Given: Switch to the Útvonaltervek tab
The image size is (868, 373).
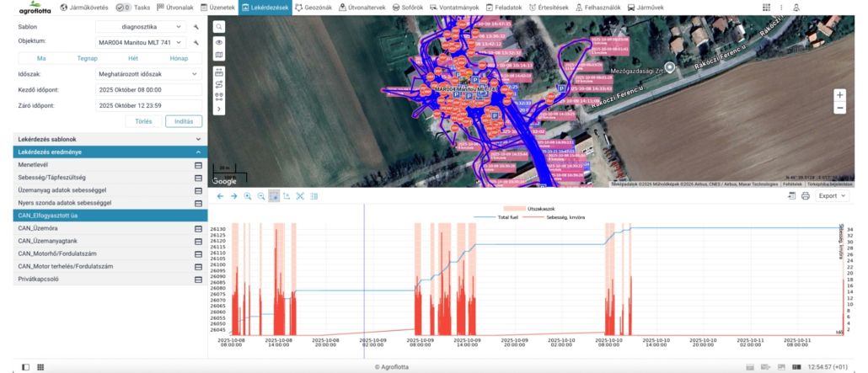Looking at the screenshot, I should point(362,8).
